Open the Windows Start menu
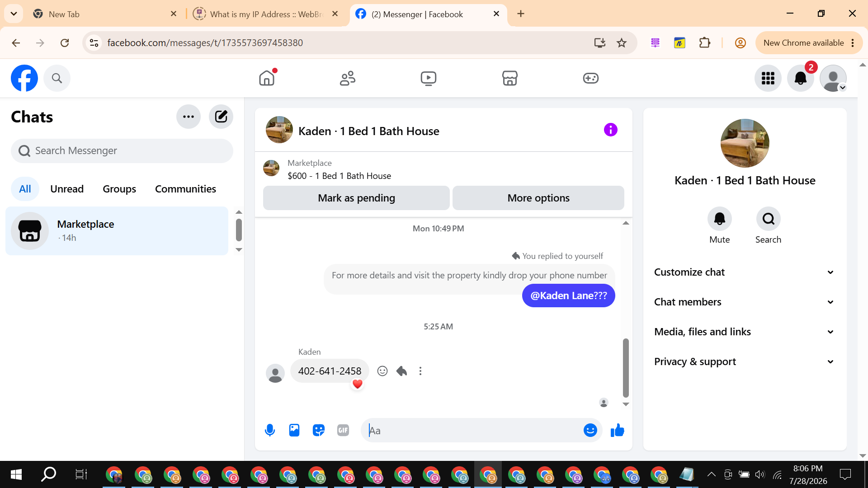Image resolution: width=868 pixels, height=488 pixels. pyautogui.click(x=16, y=474)
